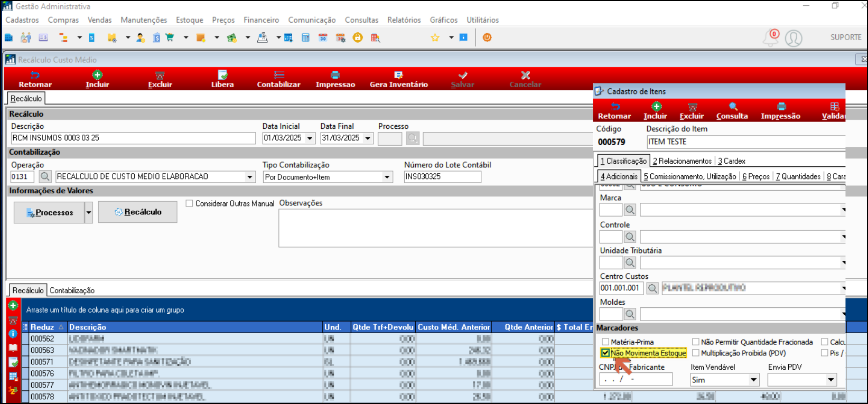Open the Financeiro menu
Viewport: 868px width, 404px height.
coord(262,20)
